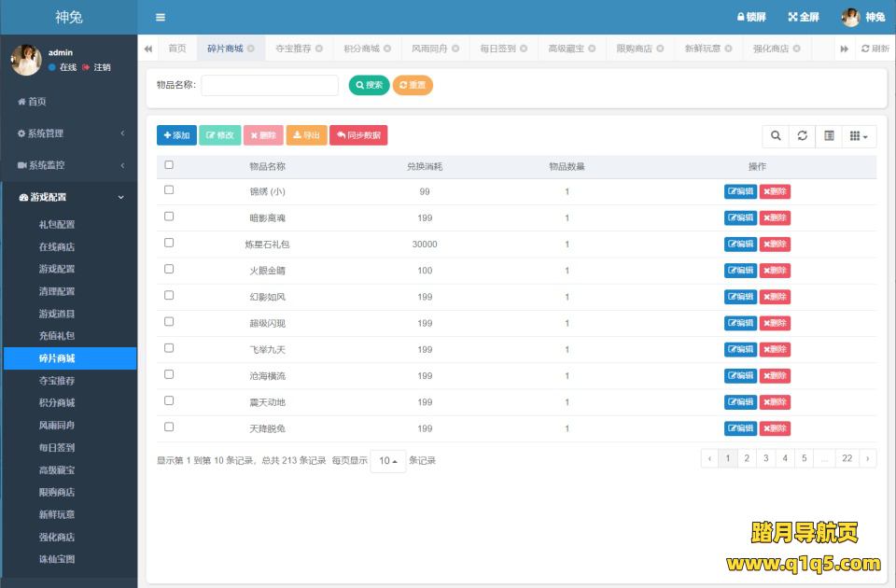Tick the checkbox for 锦绣 (小) row
The width and height of the screenshot is (896, 588).
pos(169,190)
